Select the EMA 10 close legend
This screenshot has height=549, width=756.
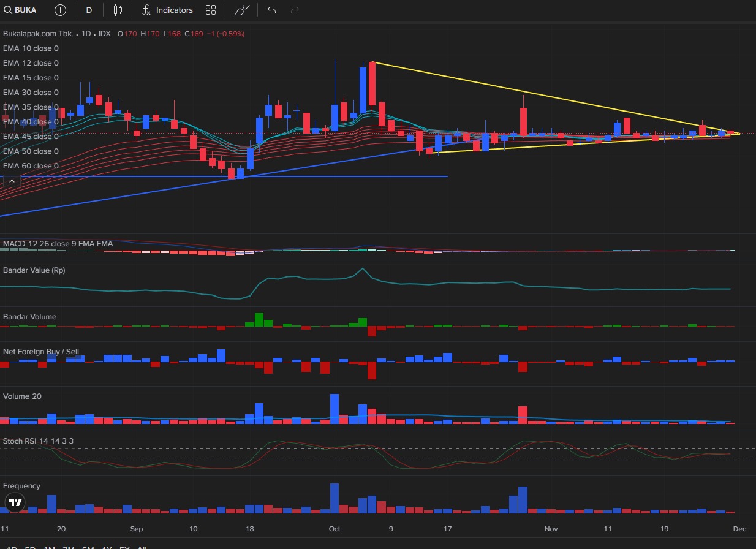31,48
